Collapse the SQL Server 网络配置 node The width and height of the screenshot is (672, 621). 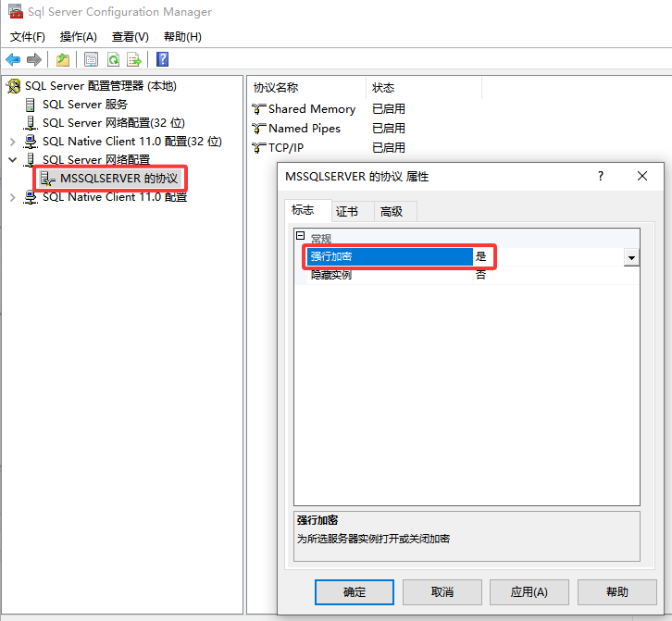tap(12, 160)
